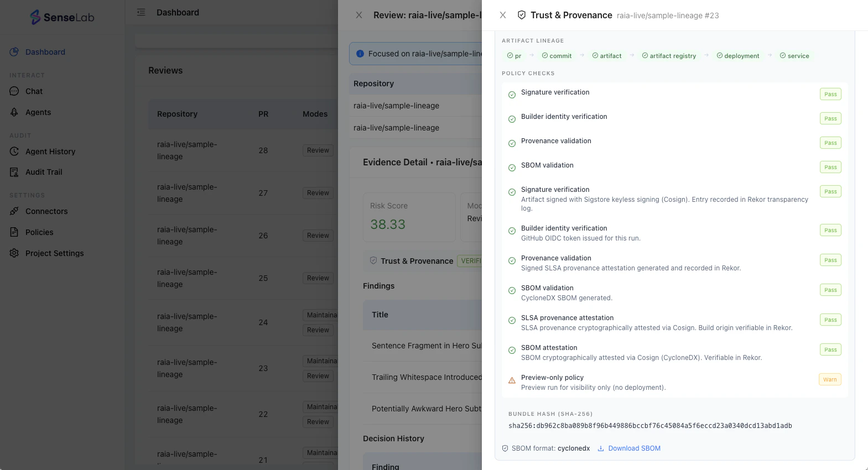Click the Project Settings gear icon
Image resolution: width=868 pixels, height=470 pixels.
(14, 253)
